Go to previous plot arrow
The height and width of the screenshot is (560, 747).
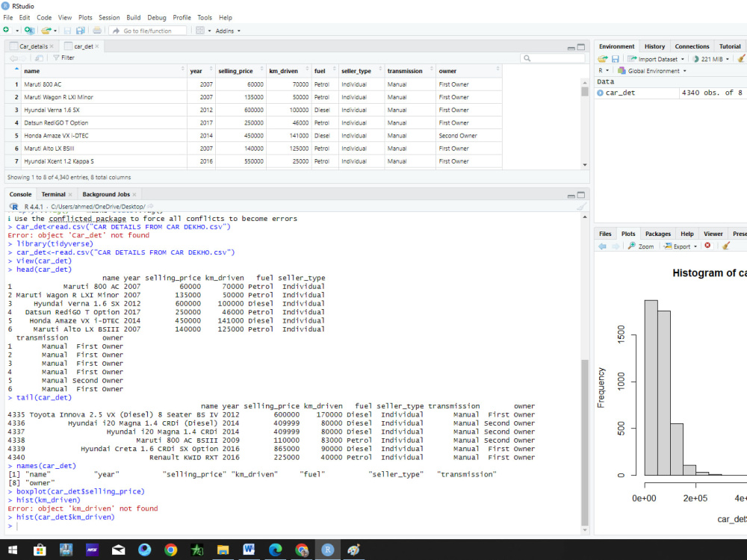(x=602, y=246)
